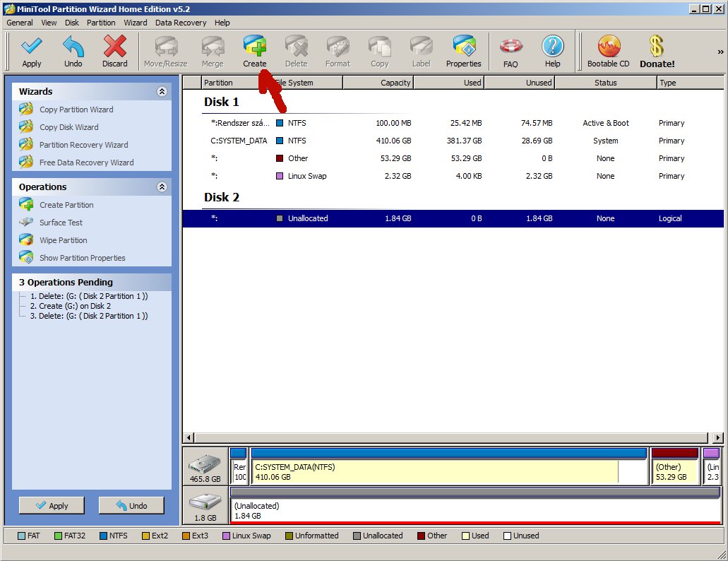Discard pending changes via toolbar X icon
The image size is (728, 561).
[114, 47]
